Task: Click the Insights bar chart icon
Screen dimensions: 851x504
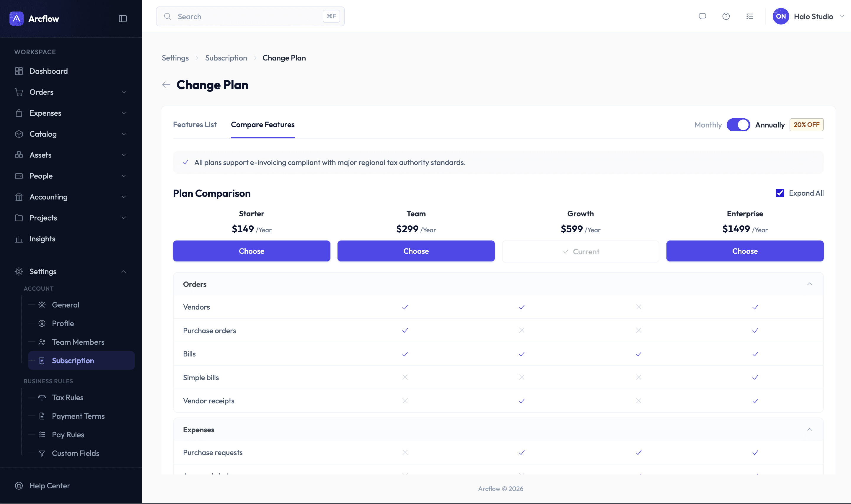Action: 19,239
